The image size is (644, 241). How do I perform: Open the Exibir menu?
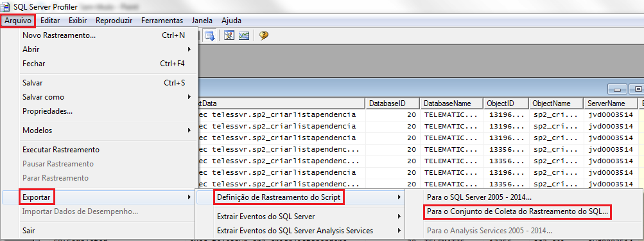[x=78, y=21]
